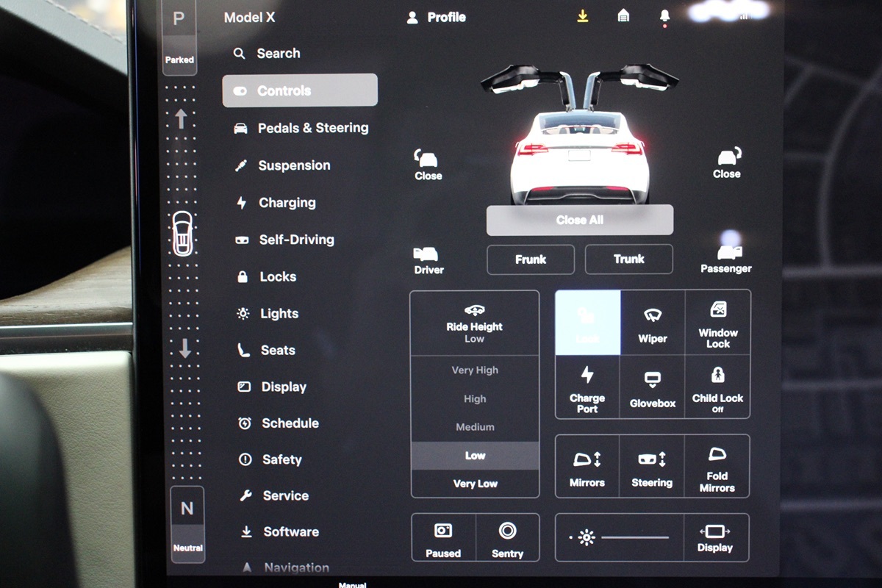882x588 pixels.
Task: Open the Frunk
Action: pyautogui.click(x=531, y=259)
